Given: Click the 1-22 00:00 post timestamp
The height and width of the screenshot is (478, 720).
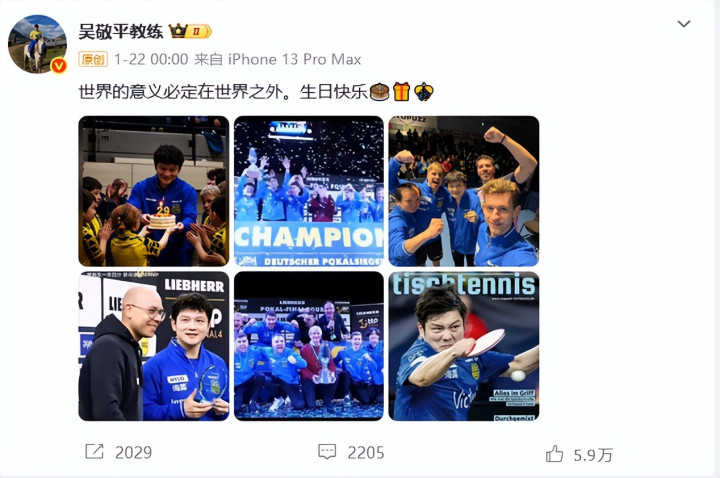Looking at the screenshot, I should tap(151, 59).
